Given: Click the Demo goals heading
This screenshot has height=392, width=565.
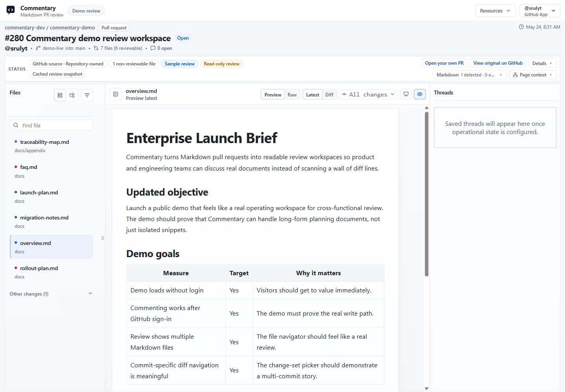Looking at the screenshot, I should click(x=153, y=254).
